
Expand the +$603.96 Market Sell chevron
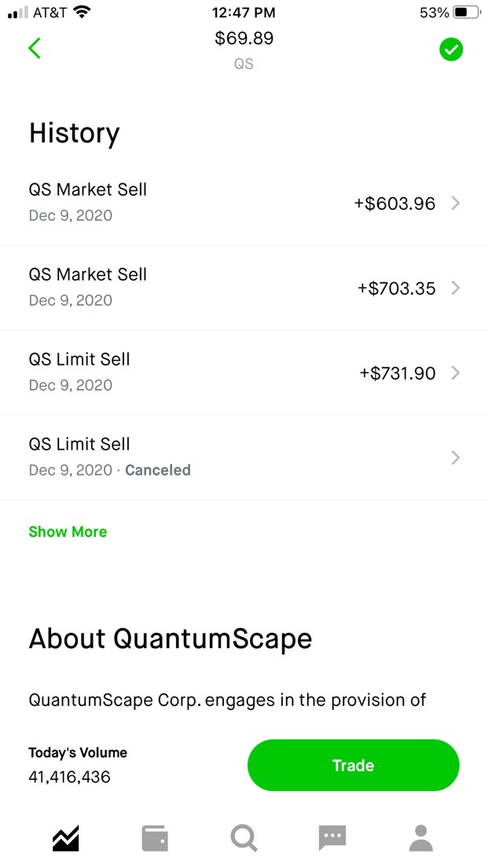(455, 203)
